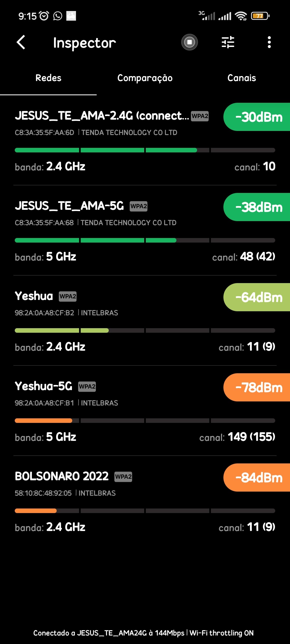This screenshot has height=644, width=290.
Task: Click the WPA2 badge beside BOLSONARO 2022
Action: 123,477
